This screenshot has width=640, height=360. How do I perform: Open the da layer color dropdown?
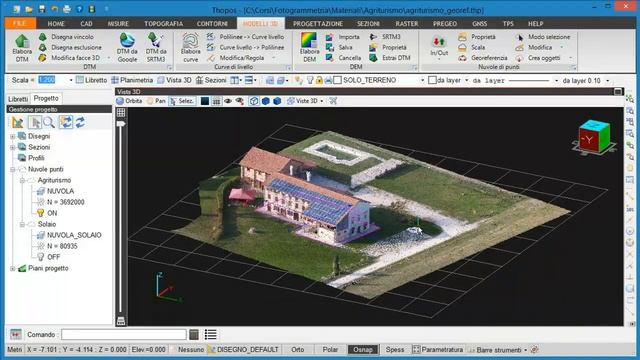pyautogui.click(x=467, y=80)
